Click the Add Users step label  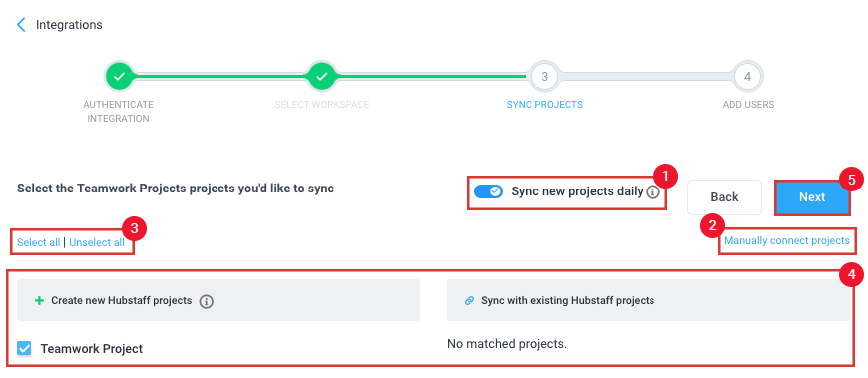pos(748,104)
